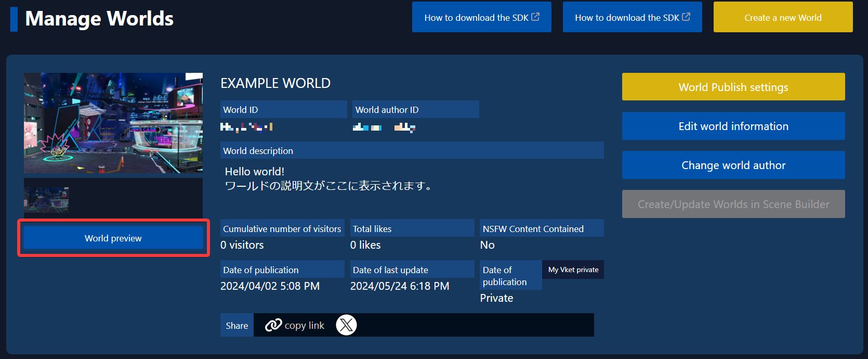Click 'Change world author' button
The height and width of the screenshot is (359, 868).
point(733,165)
